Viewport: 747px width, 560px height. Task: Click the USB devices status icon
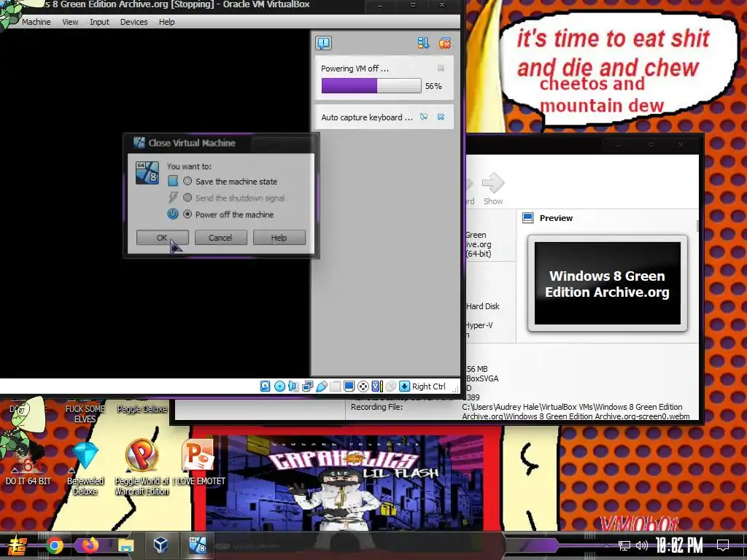click(322, 386)
